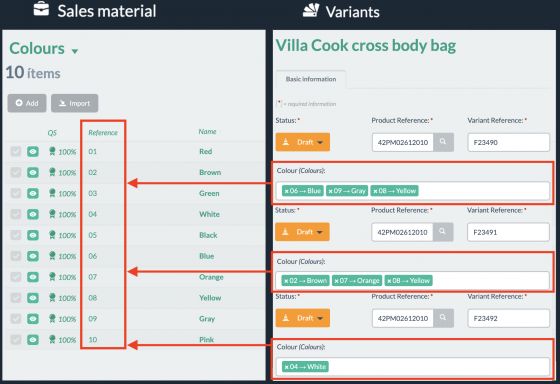
Task: Click Product Reference field for variant F23490
Action: [x=402, y=142]
